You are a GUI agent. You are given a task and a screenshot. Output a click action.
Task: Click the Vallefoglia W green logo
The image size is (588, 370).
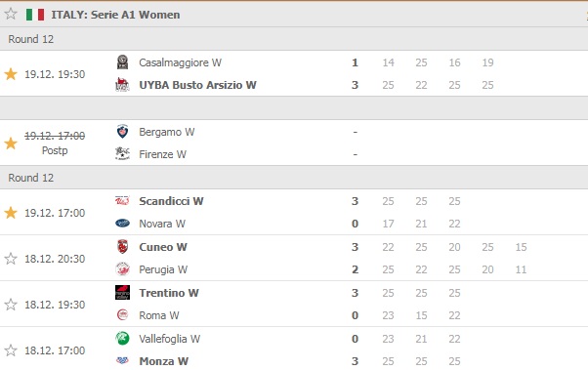coord(122,339)
